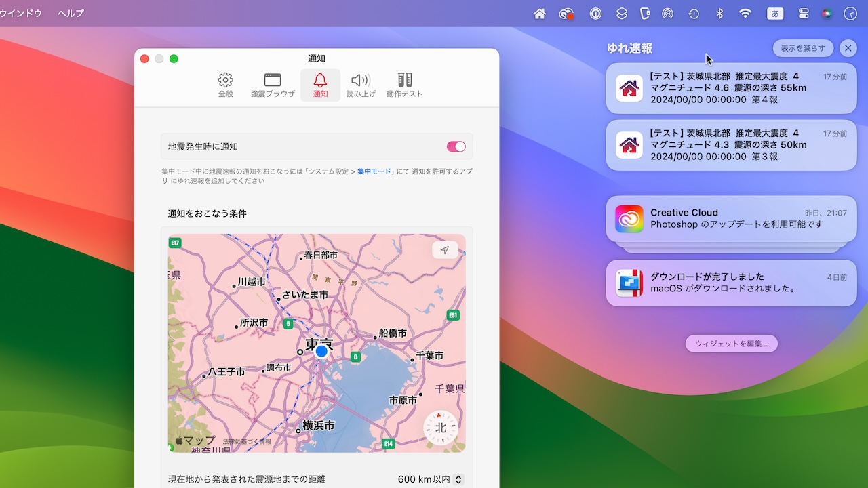Viewport: 868px width, 488px height.
Task: Open the 集中モード link
Action: tap(374, 171)
